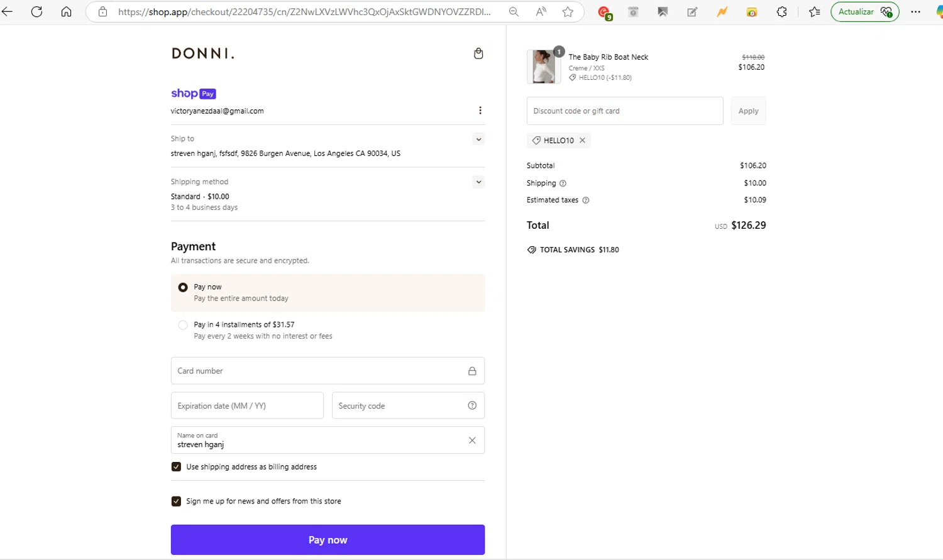Show security code help tooltip icon
Viewport: 943px width, 560px height.
click(x=472, y=405)
